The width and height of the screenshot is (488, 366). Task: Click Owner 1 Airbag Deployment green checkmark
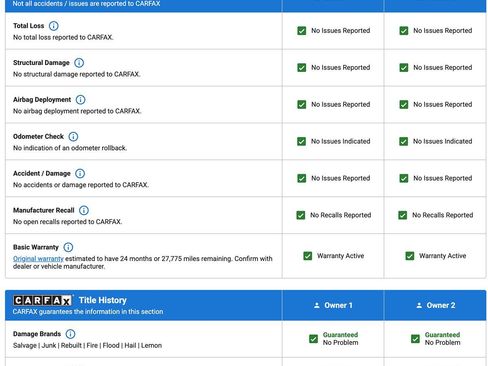(x=302, y=105)
